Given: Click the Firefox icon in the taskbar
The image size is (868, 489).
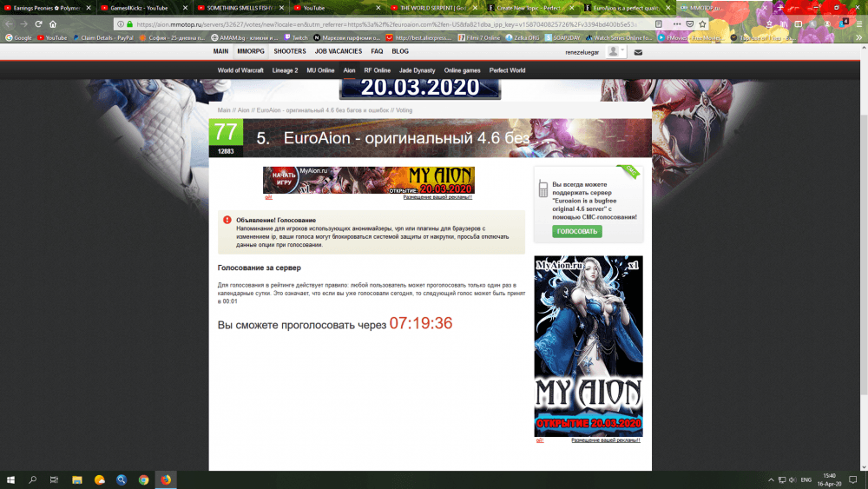Looking at the screenshot, I should click(166, 479).
